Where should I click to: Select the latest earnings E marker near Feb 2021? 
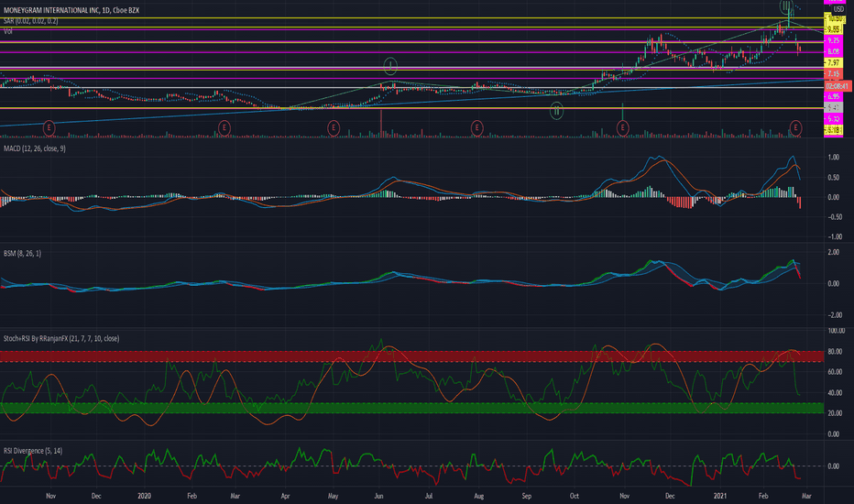coord(795,128)
